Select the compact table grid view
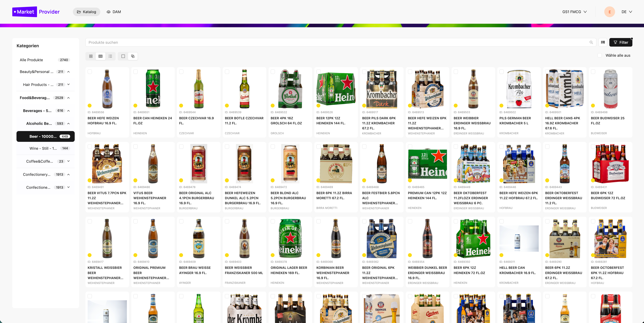Image resolution: width=644 pixels, height=323 pixels. coord(100,56)
